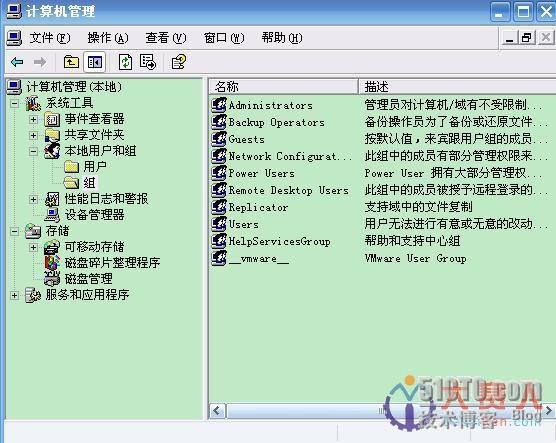Collapse the 系统工具 tree node
556x443 pixels.
coord(14,104)
